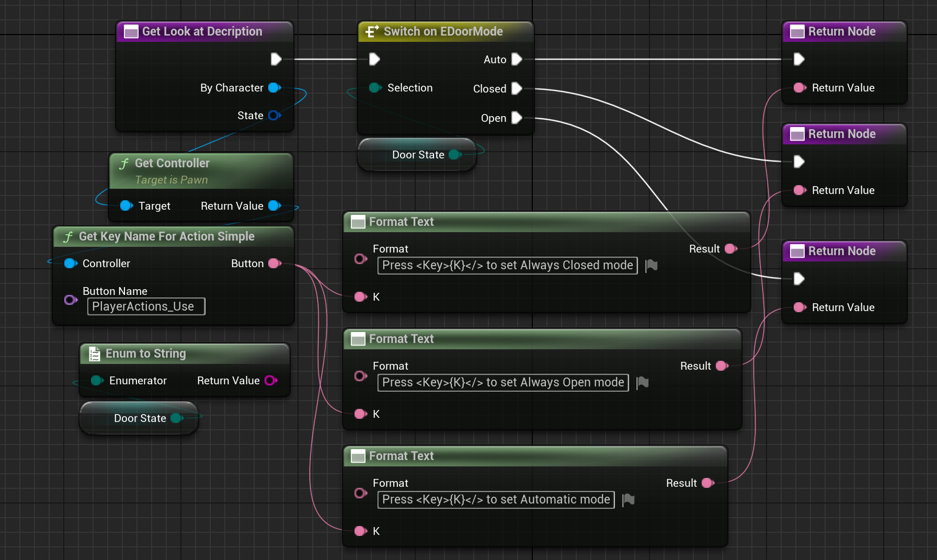937x560 pixels.
Task: Click the Open exec output pin
Action: (517, 118)
